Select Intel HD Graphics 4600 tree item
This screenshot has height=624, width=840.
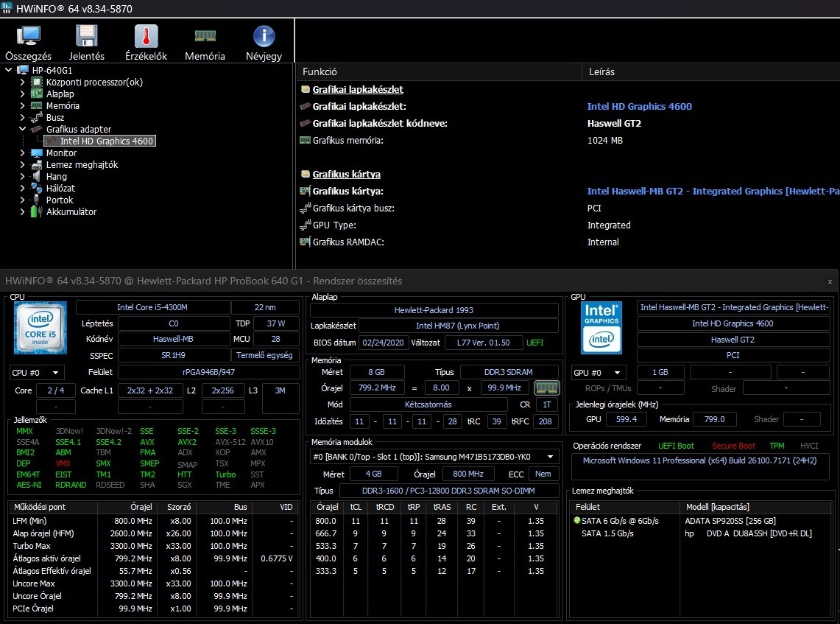click(107, 141)
